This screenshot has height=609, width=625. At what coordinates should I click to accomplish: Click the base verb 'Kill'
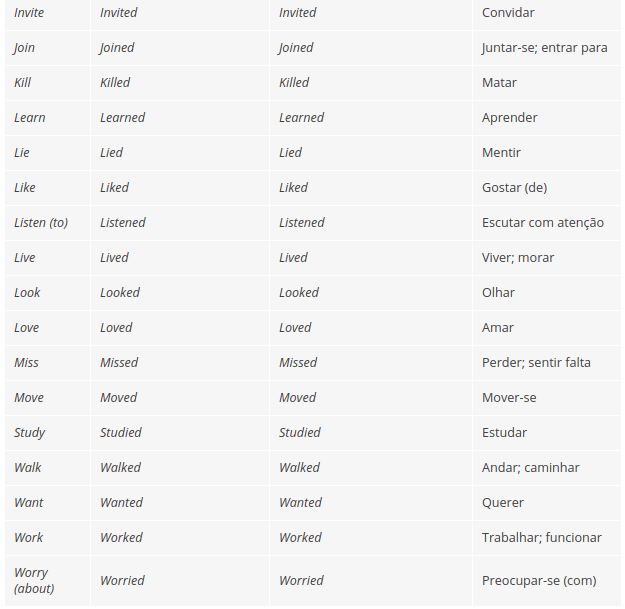pos(21,83)
